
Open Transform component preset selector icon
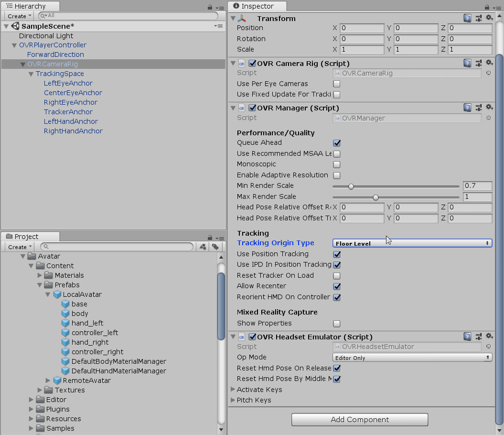click(479, 18)
